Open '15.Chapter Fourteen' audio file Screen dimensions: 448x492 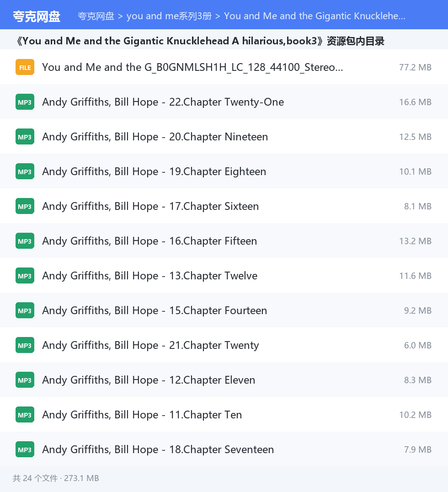click(155, 310)
